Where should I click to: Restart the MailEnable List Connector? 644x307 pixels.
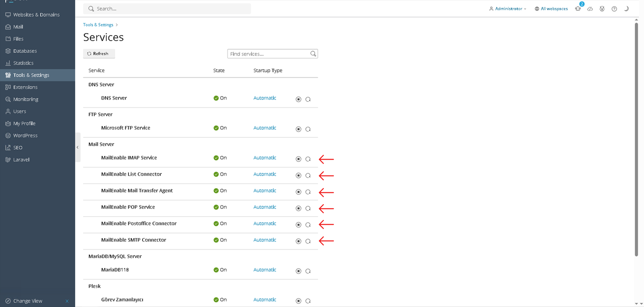308,175
